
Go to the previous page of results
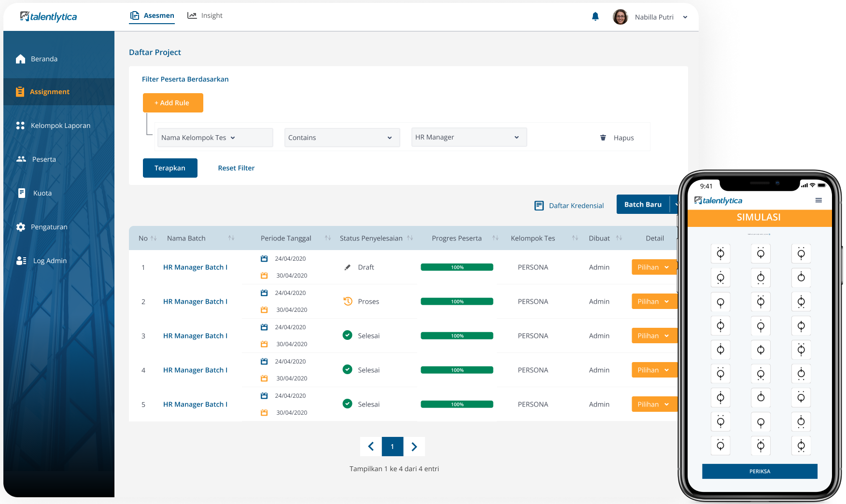pos(371,447)
